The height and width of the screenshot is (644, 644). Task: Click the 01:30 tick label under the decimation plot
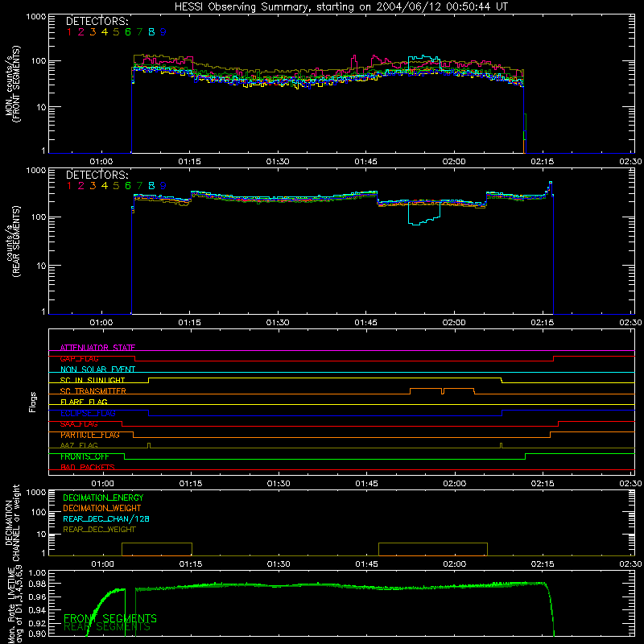pyautogui.click(x=279, y=564)
